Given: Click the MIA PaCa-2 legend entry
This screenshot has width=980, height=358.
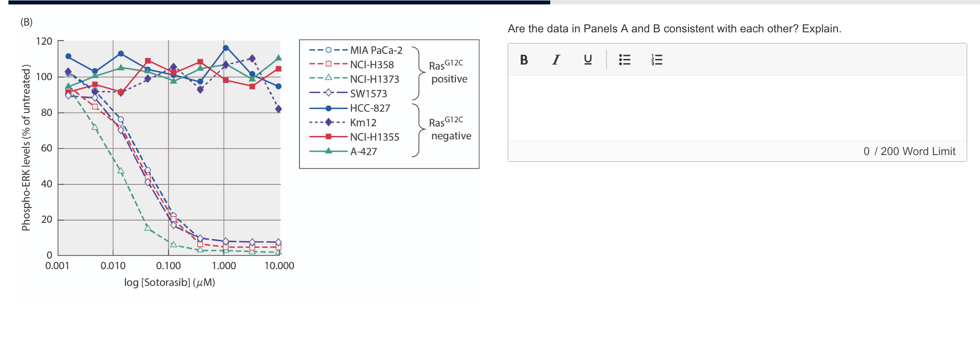Looking at the screenshot, I should pos(356,50).
